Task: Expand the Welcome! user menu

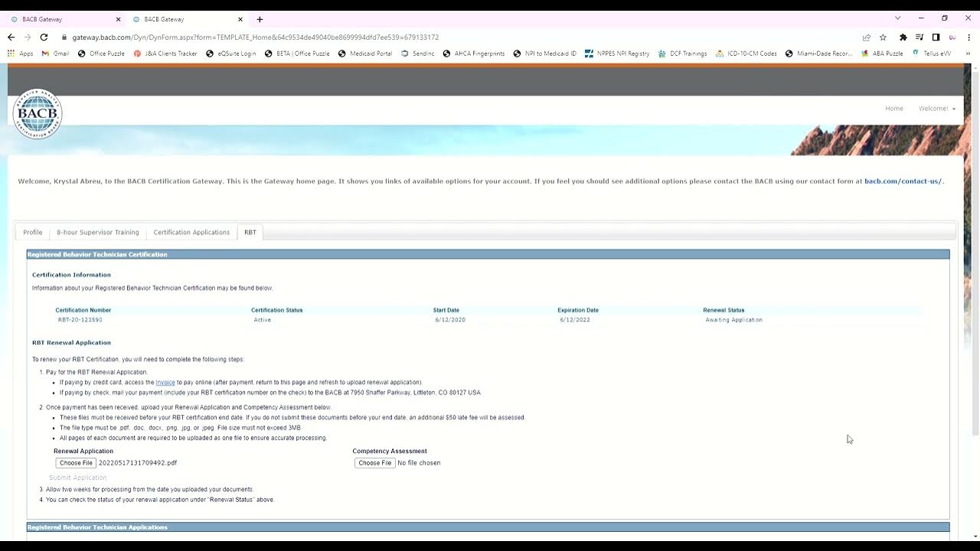Action: (937, 109)
